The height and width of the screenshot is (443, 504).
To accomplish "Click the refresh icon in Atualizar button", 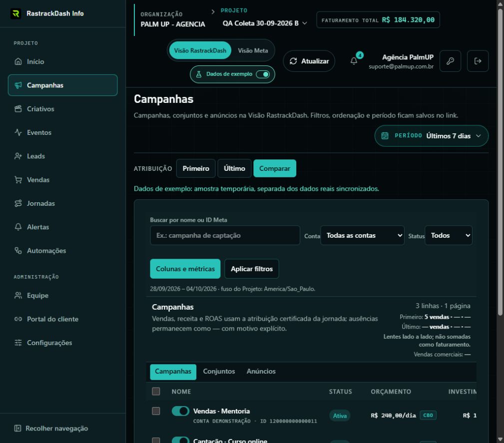I will click(293, 61).
